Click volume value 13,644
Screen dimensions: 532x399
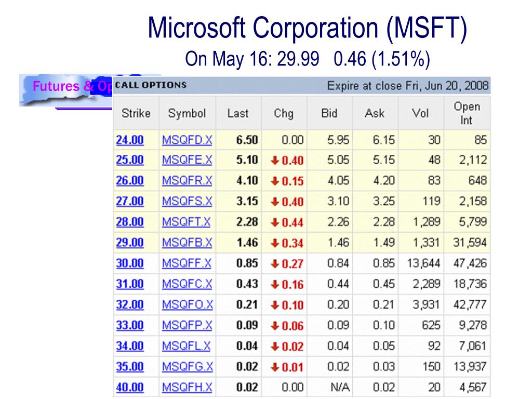[423, 263]
